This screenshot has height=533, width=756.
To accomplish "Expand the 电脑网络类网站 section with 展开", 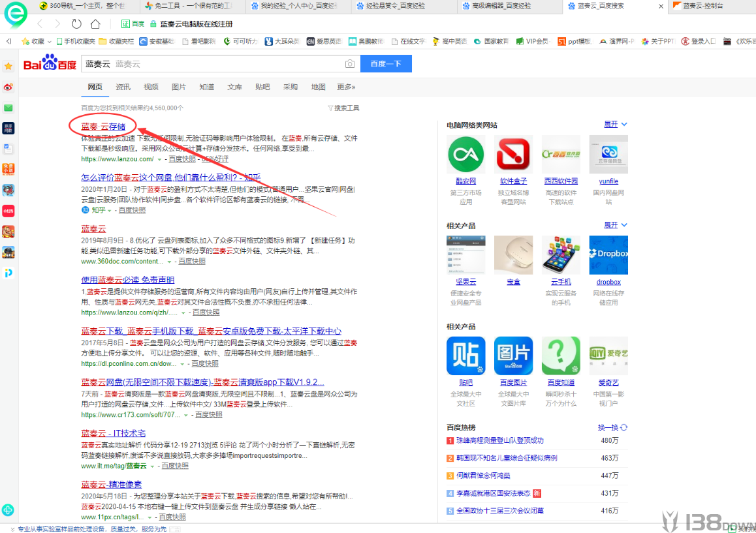I will [x=616, y=125].
